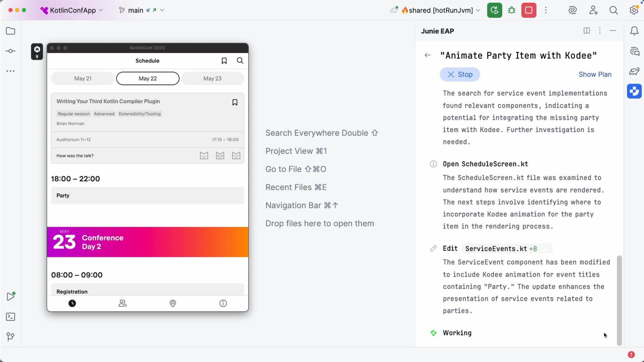Select the Junie tool window icon

coord(634,91)
